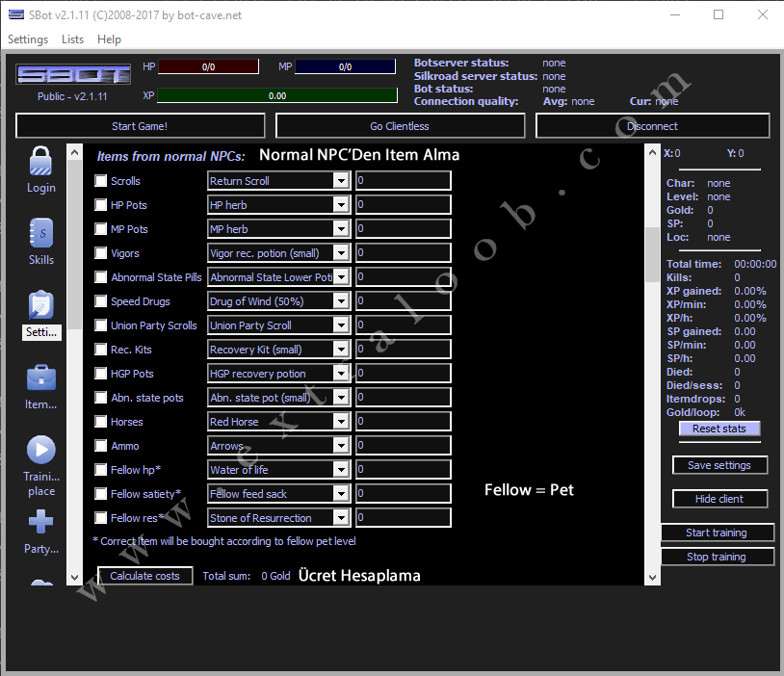
Task: Click the MP Pots quantity field
Action: click(x=403, y=229)
